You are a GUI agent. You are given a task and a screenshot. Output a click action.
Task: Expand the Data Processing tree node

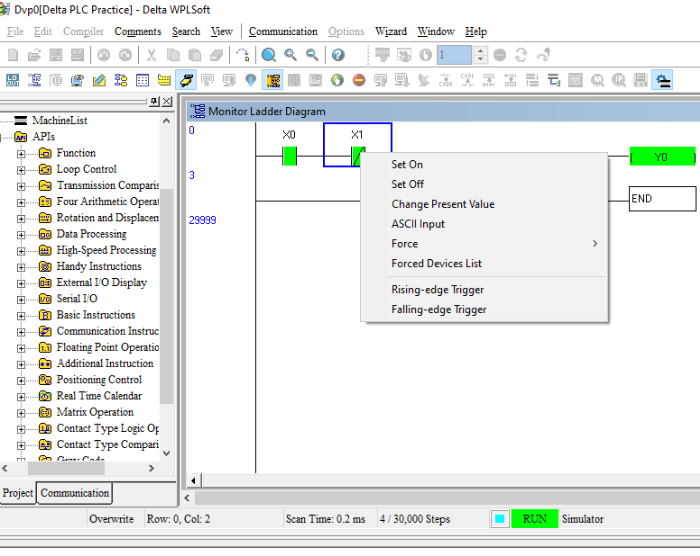(21, 234)
